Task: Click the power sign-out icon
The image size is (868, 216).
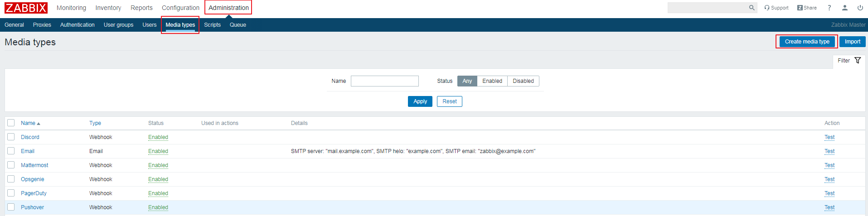Action: pyautogui.click(x=860, y=8)
